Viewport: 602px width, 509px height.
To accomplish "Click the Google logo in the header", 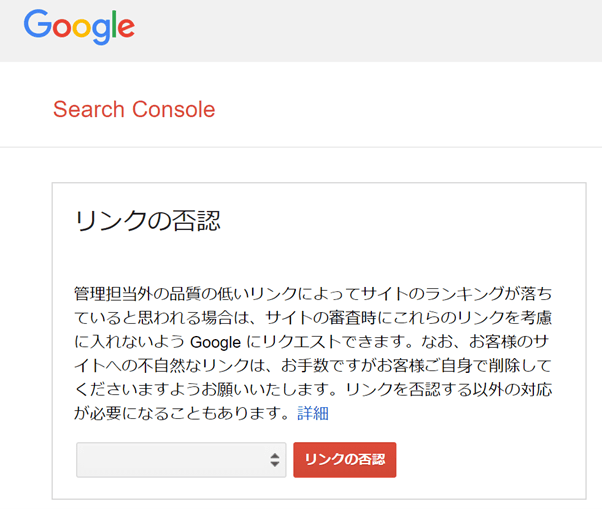I will [79, 27].
